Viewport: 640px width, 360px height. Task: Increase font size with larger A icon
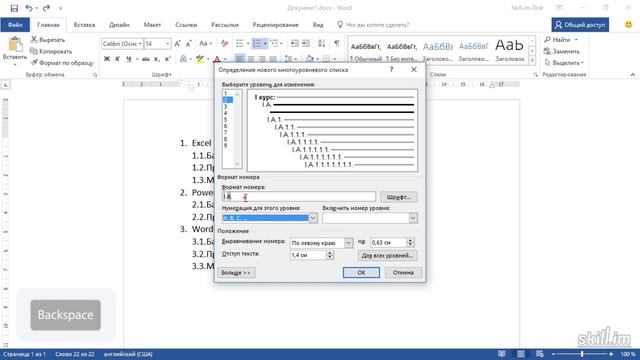pyautogui.click(x=178, y=44)
